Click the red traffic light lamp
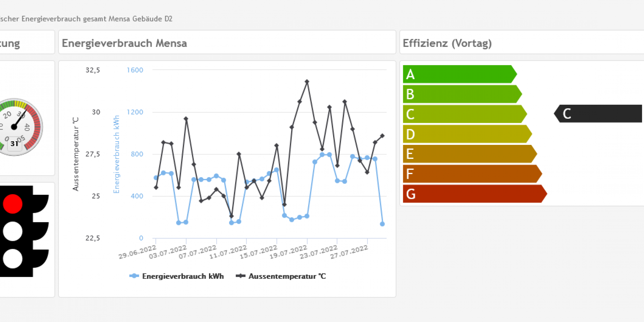The width and height of the screenshot is (644, 322). tap(13, 204)
